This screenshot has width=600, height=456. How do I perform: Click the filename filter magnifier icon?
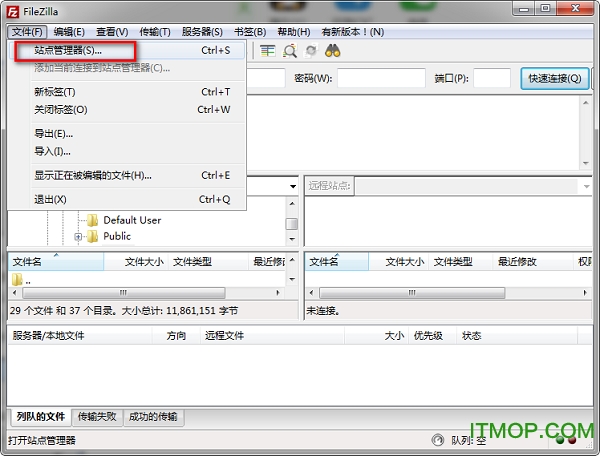point(290,51)
